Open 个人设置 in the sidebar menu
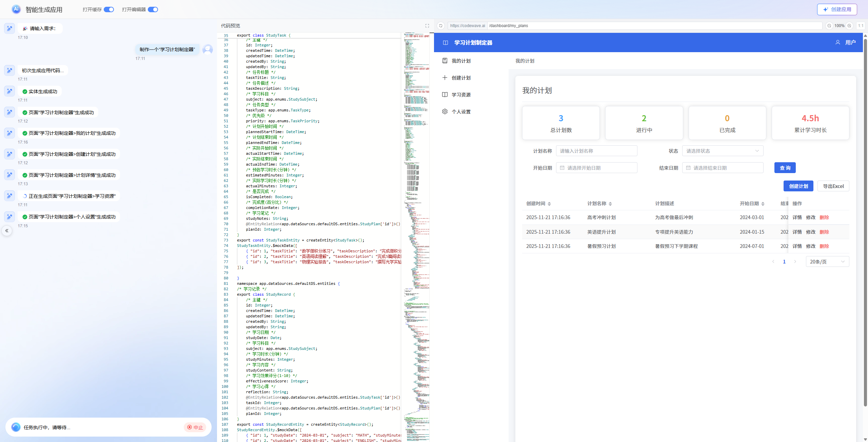The height and width of the screenshot is (442, 868). pos(461,112)
